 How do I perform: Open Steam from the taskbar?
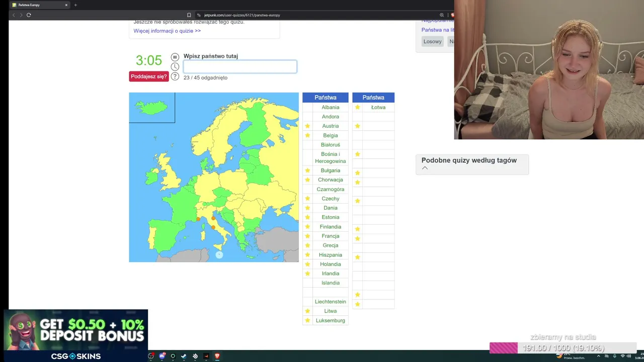(x=184, y=356)
